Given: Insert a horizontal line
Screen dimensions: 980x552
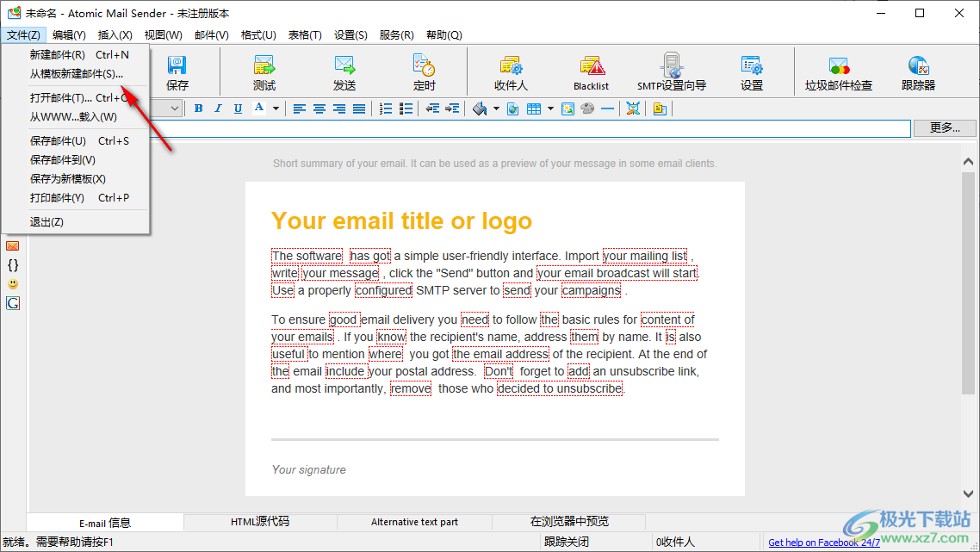Looking at the screenshot, I should click(607, 109).
